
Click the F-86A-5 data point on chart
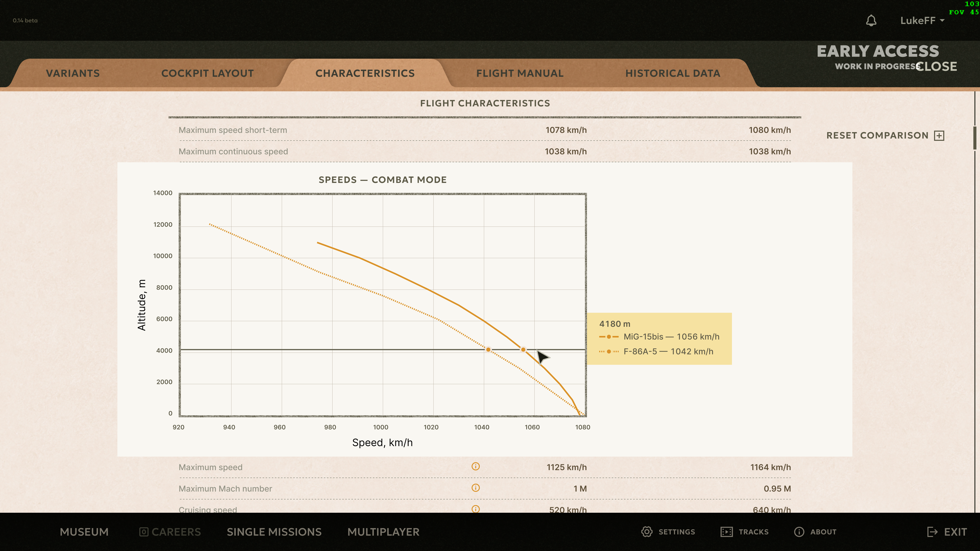coord(488,349)
